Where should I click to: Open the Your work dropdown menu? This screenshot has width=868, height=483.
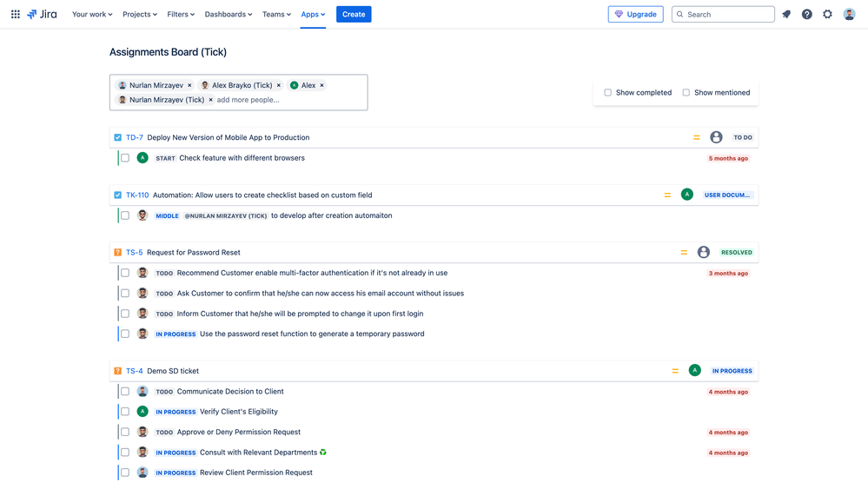click(x=92, y=15)
